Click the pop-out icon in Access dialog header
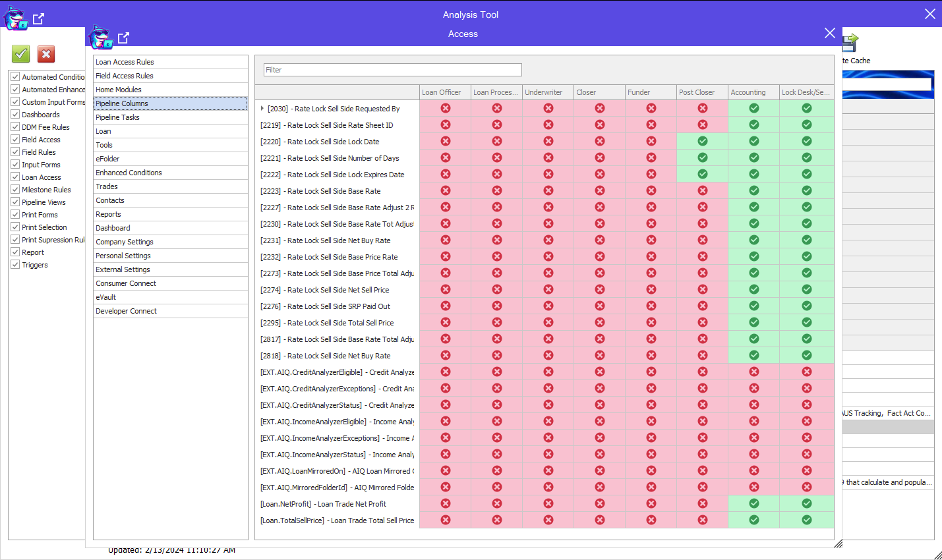The height and width of the screenshot is (560, 942). click(123, 38)
